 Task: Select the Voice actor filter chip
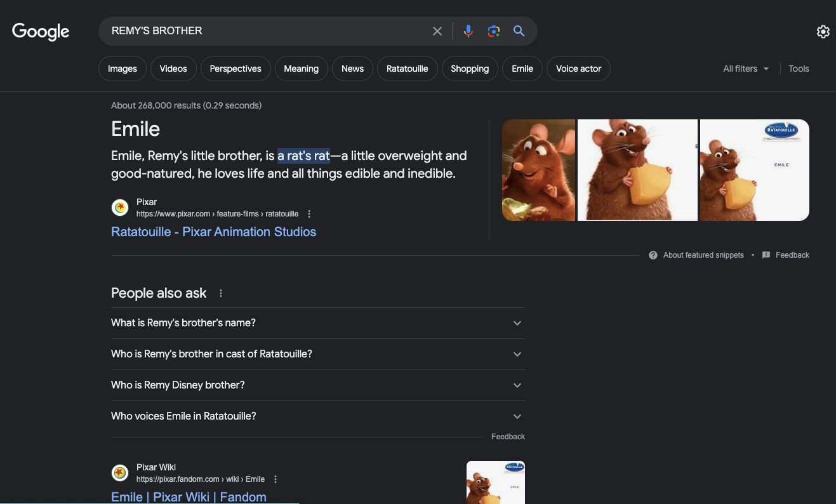[x=578, y=69]
